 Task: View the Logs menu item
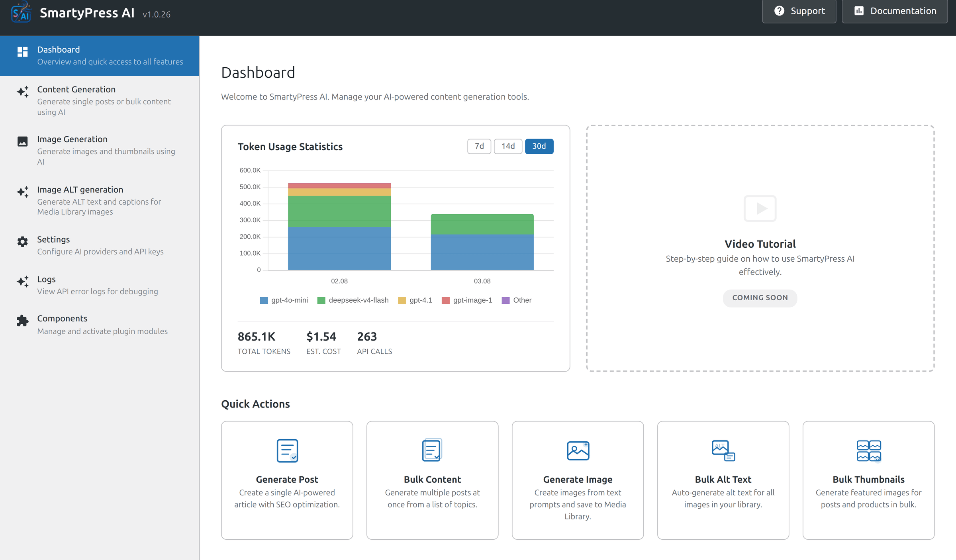[x=100, y=285]
